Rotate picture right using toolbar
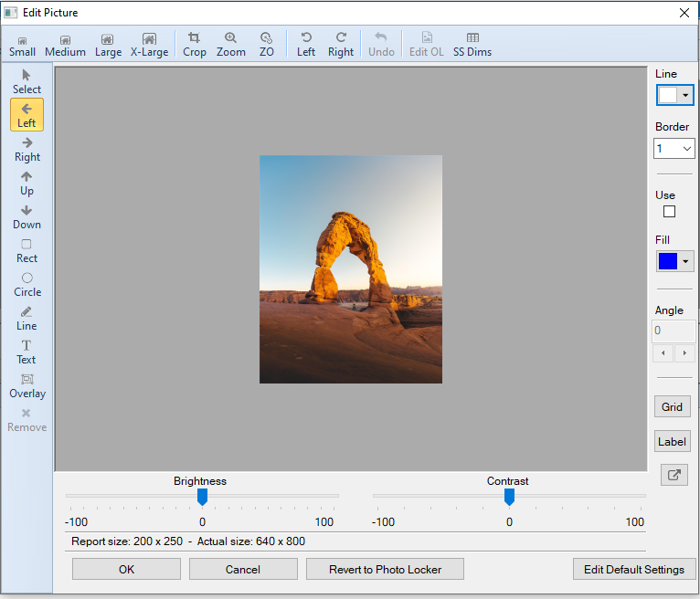 (341, 45)
